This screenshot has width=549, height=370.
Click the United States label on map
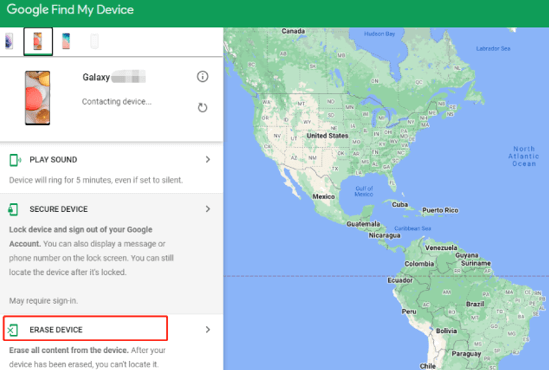327,135
